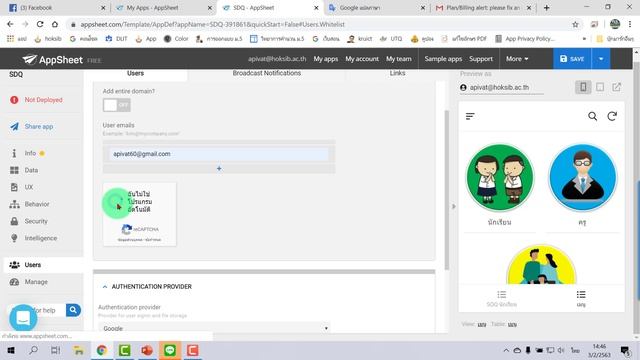Click the apivat60@gmail.com email field
Image resolution: width=640 pixels, height=360 pixels.
[x=219, y=154]
